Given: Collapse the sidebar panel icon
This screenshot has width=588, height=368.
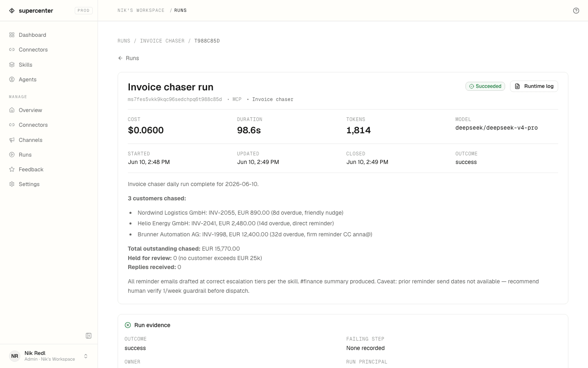Looking at the screenshot, I should tap(89, 336).
